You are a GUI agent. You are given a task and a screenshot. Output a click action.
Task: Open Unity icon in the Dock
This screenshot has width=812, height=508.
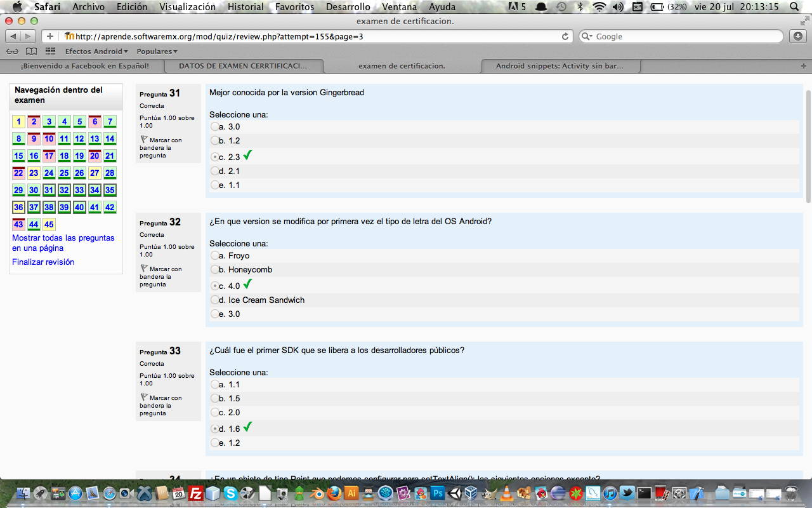click(x=454, y=493)
